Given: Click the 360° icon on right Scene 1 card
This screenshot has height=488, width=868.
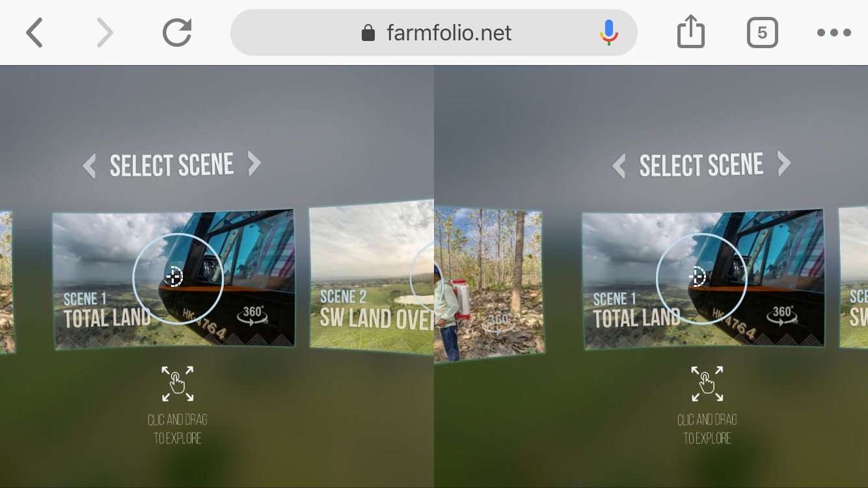Looking at the screenshot, I should (782, 314).
